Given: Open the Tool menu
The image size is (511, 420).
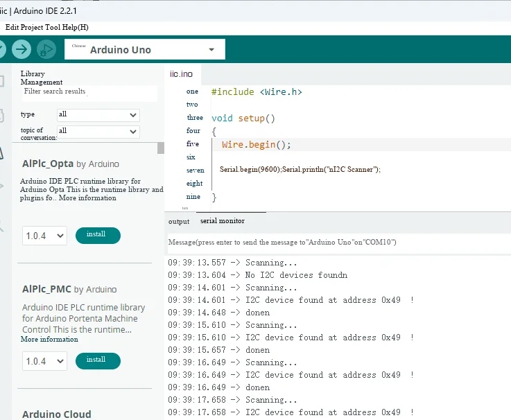Looking at the screenshot, I should pos(53,27).
